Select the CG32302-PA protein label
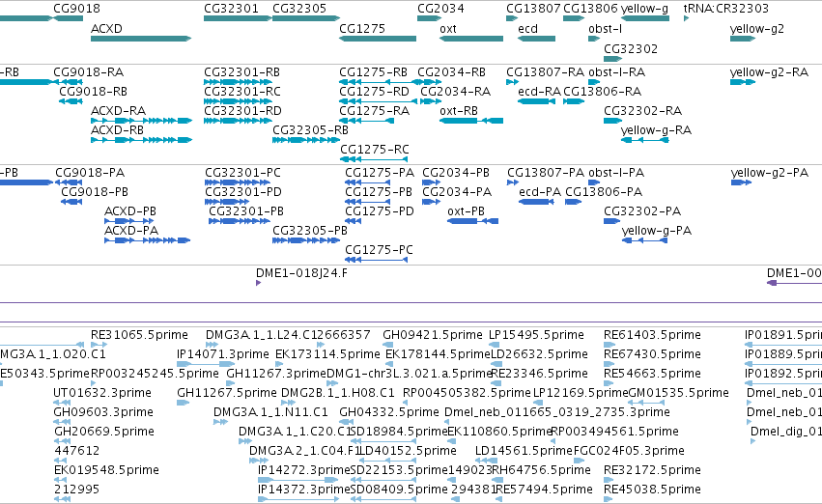Image resolution: width=822 pixels, height=504 pixels. tap(642, 211)
